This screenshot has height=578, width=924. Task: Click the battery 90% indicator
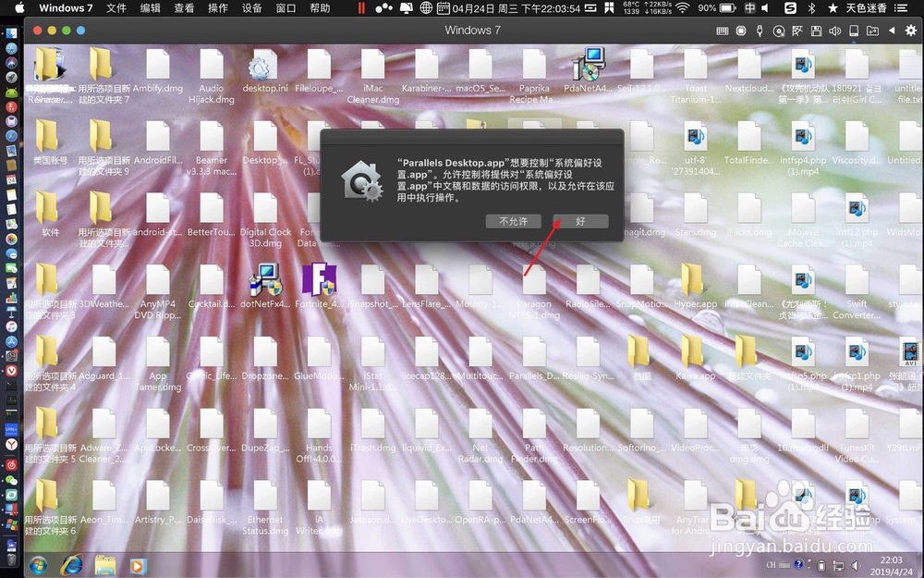click(x=717, y=7)
